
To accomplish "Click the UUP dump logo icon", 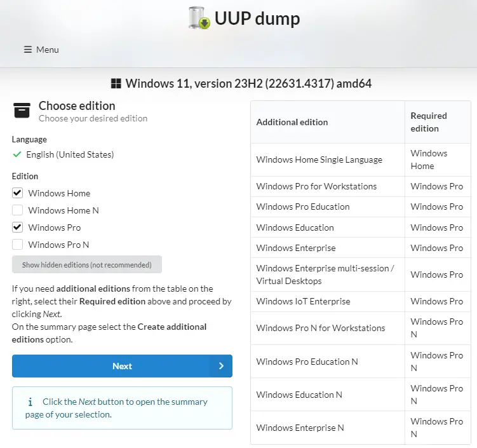I will 199,18.
